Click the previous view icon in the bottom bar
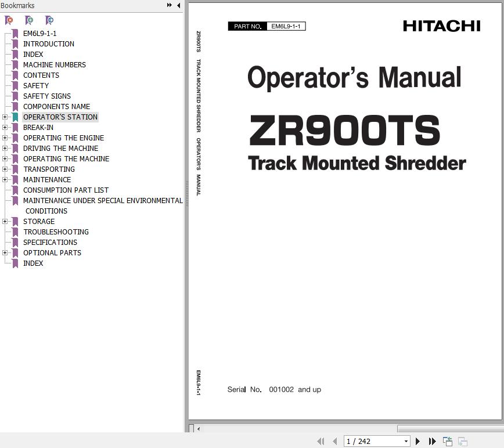 pos(448,441)
